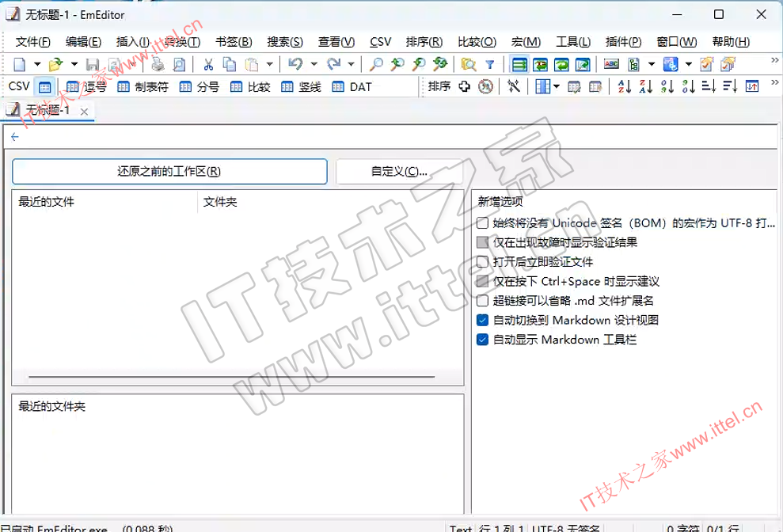This screenshot has height=532, width=783.
Task: Click the Save floppy disk icon
Action: [x=93, y=65]
